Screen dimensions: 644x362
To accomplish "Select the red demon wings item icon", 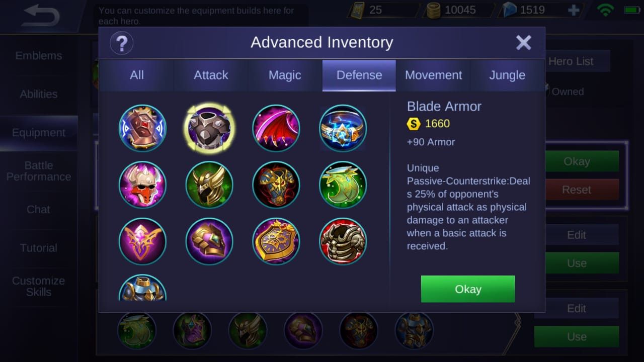I will pyautogui.click(x=276, y=128).
